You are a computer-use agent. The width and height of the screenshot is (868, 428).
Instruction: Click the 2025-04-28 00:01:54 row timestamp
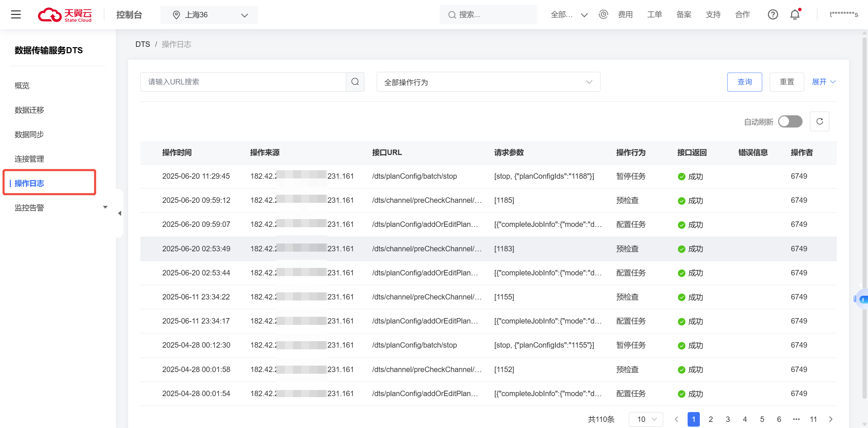coord(196,394)
